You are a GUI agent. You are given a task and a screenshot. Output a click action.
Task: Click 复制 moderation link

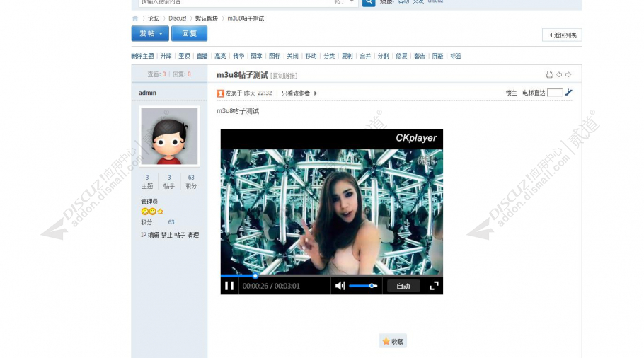[x=347, y=56]
